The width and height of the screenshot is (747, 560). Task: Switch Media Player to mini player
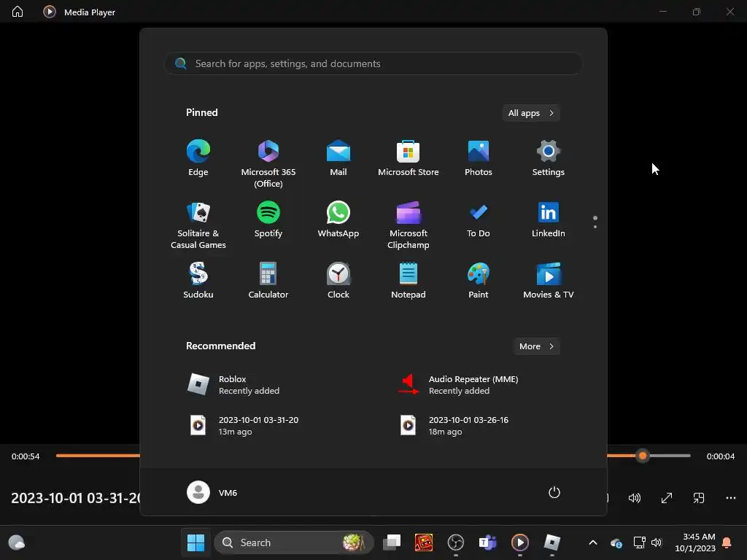(x=698, y=498)
